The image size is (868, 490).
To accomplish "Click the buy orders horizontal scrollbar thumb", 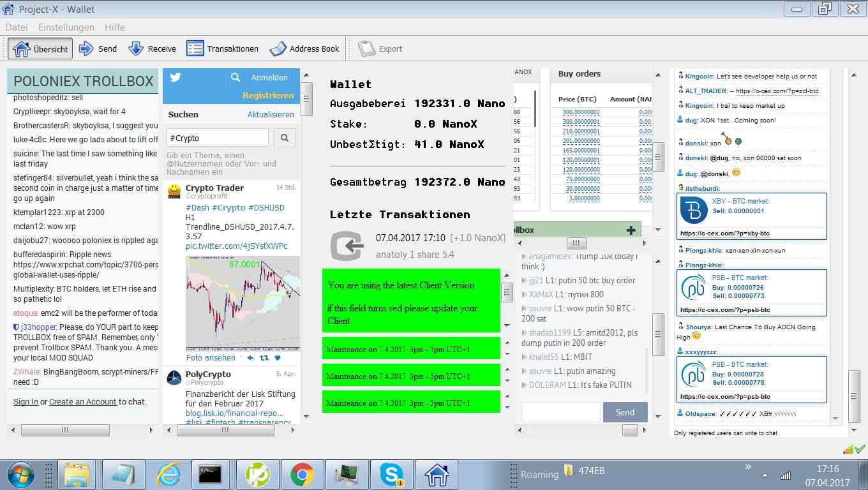I will (x=576, y=243).
